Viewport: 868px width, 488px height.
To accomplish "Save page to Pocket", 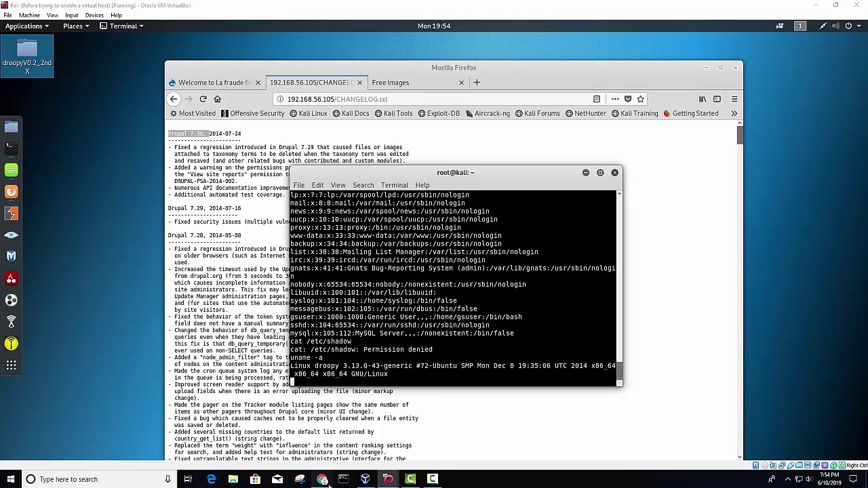I will click(x=627, y=99).
